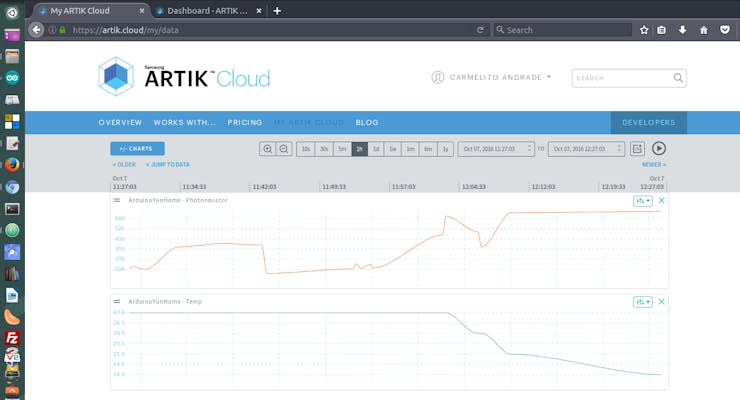The image size is (740, 400).
Task: Open Files manager from the dock
Action: click(12, 57)
